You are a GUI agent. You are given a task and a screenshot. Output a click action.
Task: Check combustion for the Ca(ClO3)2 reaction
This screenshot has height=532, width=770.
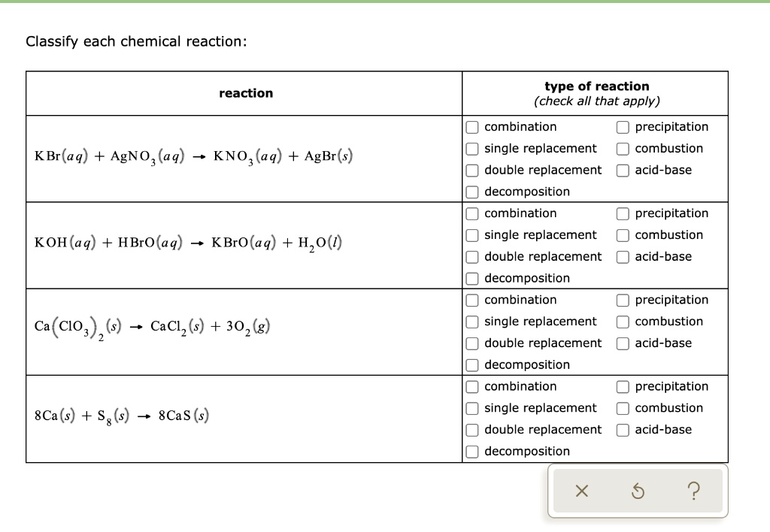pyautogui.click(x=623, y=321)
